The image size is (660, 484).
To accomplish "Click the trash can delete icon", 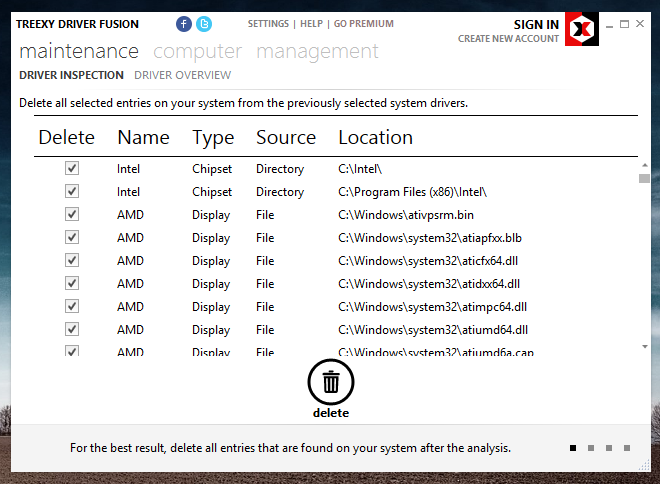I will [331, 382].
